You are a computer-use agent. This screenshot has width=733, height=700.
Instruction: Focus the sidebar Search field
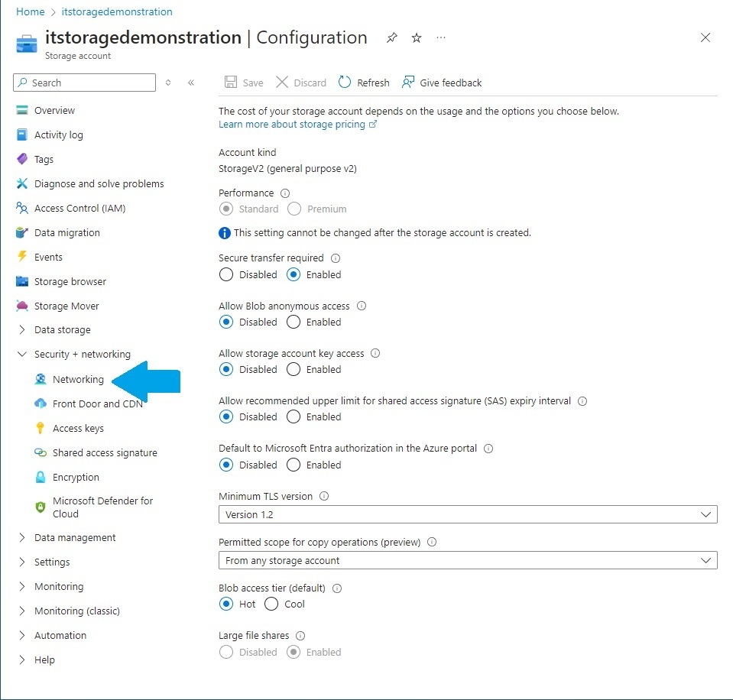[85, 83]
